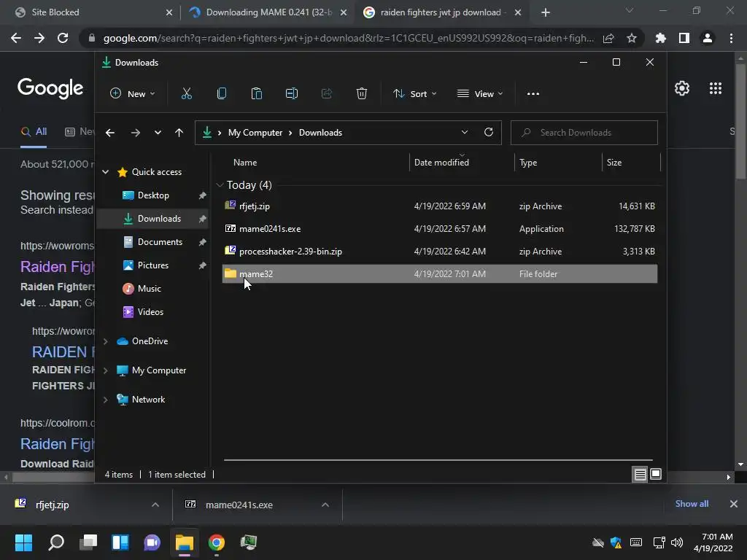
Task: Click the Share icon in Explorer toolbar
Action: pos(326,94)
